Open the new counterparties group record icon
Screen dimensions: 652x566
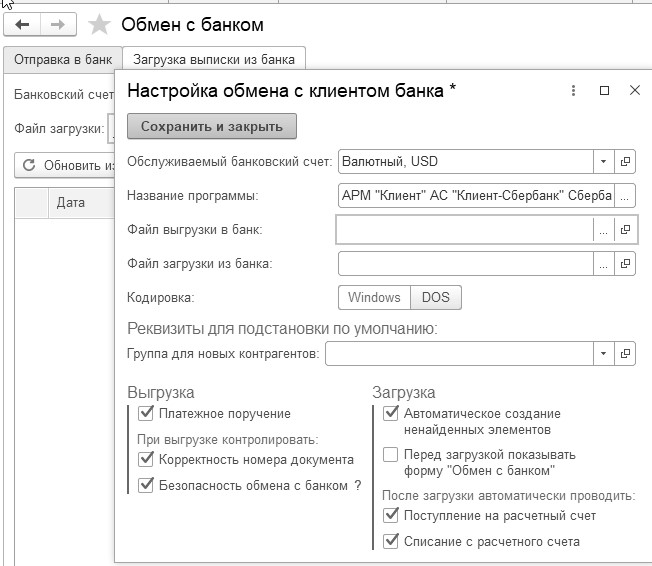point(626,354)
